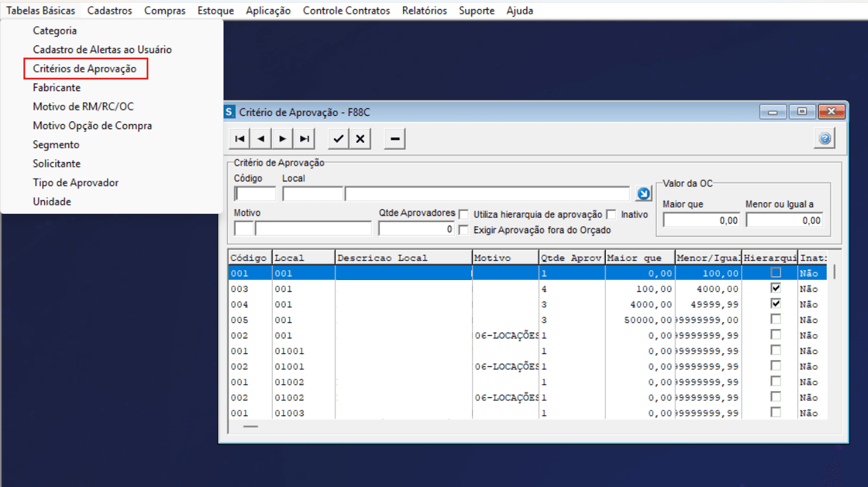
Task: Click into the Código input field
Action: [255, 194]
